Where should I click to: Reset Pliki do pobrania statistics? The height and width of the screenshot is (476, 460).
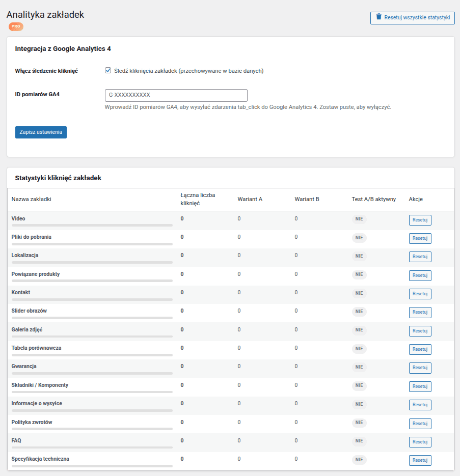(420, 238)
